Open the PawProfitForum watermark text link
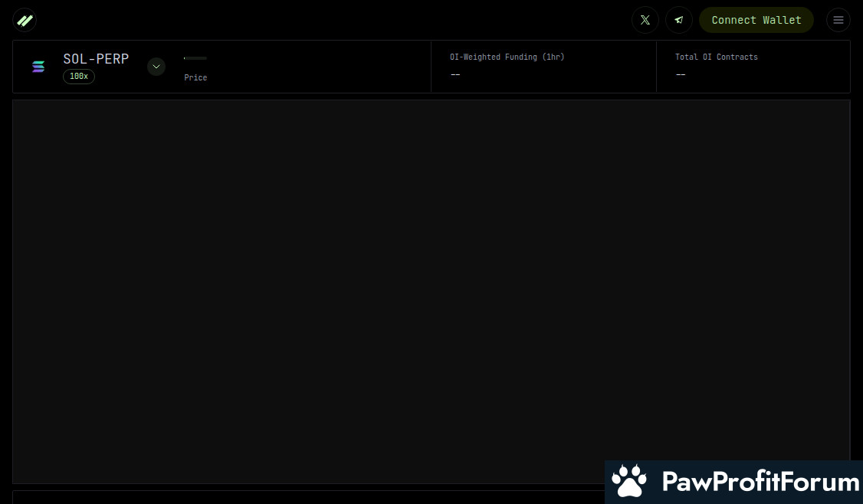Viewport: 863px width, 504px height. (x=760, y=482)
